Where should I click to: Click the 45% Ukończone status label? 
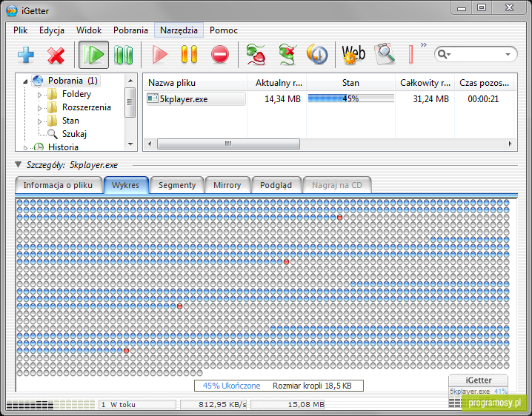coord(231,386)
